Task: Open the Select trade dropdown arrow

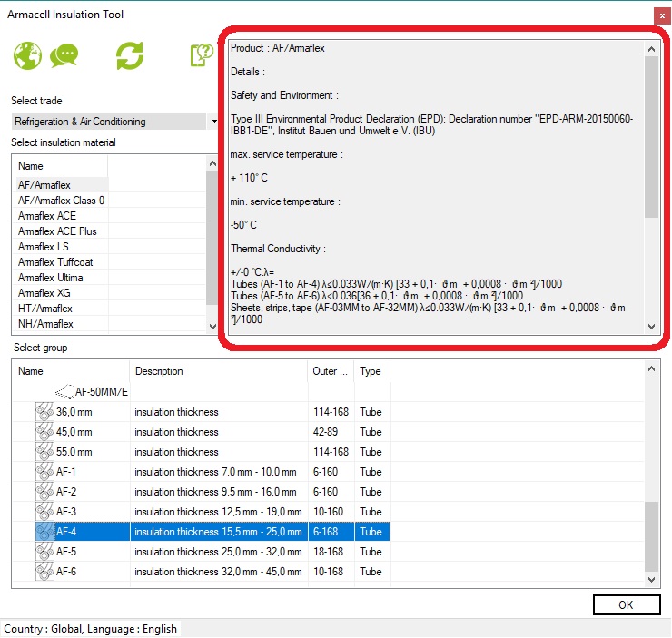Action: pyautogui.click(x=213, y=122)
